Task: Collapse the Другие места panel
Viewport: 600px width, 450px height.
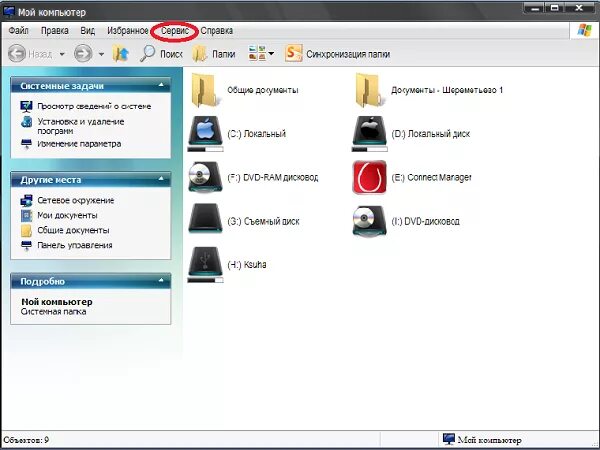Action: [x=161, y=179]
